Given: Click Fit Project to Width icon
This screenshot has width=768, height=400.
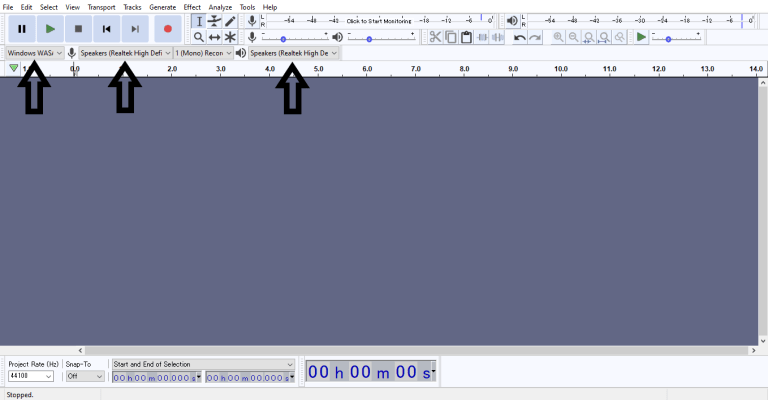Looking at the screenshot, I should (x=604, y=37).
